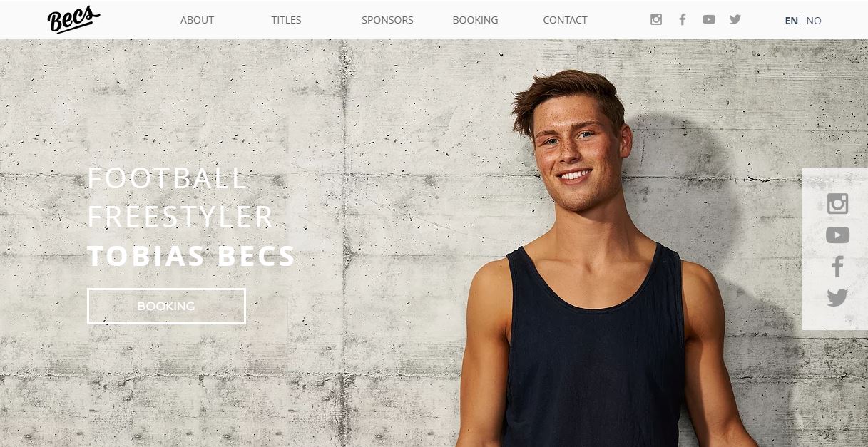The image size is (868, 447).
Task: Click the TOBIAS BECS bold heading
Action: pyautogui.click(x=191, y=256)
